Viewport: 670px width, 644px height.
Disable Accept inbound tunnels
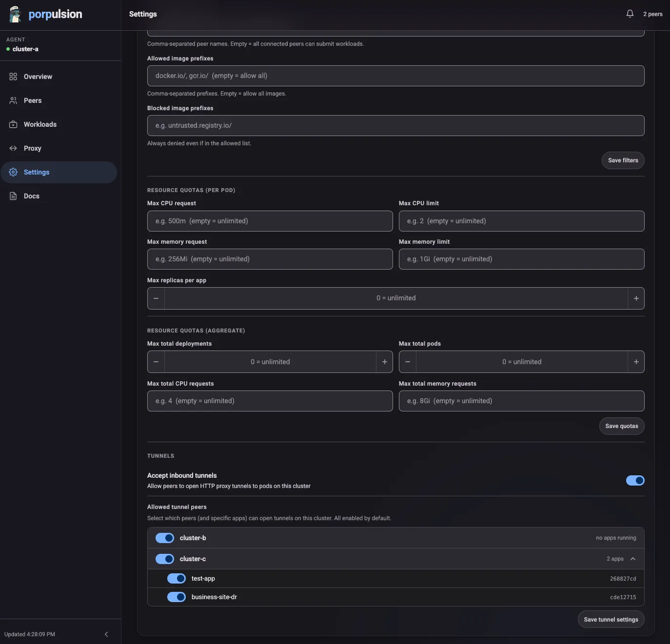coord(635,480)
